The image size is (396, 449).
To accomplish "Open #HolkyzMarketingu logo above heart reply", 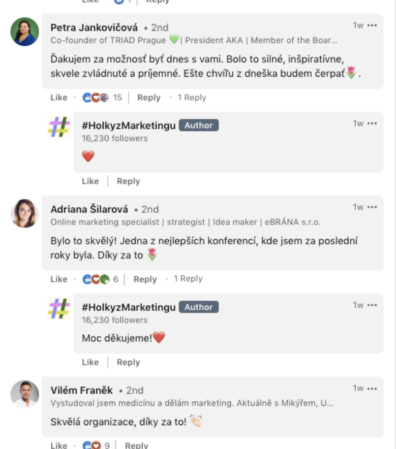I will [59, 127].
